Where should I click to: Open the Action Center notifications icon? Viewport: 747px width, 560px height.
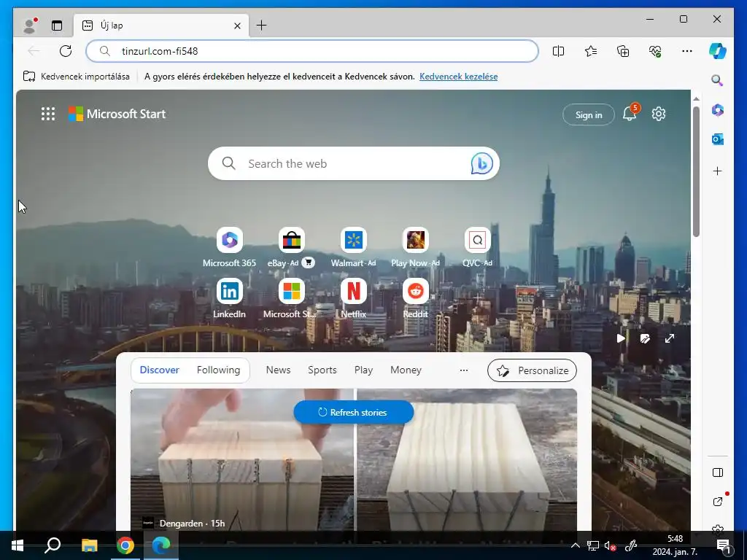point(724,545)
